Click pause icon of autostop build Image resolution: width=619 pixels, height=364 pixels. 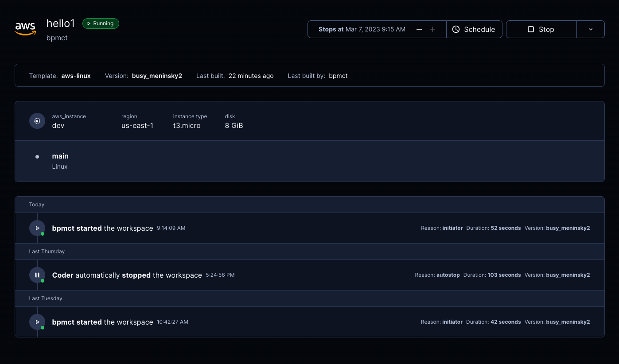pos(37,275)
